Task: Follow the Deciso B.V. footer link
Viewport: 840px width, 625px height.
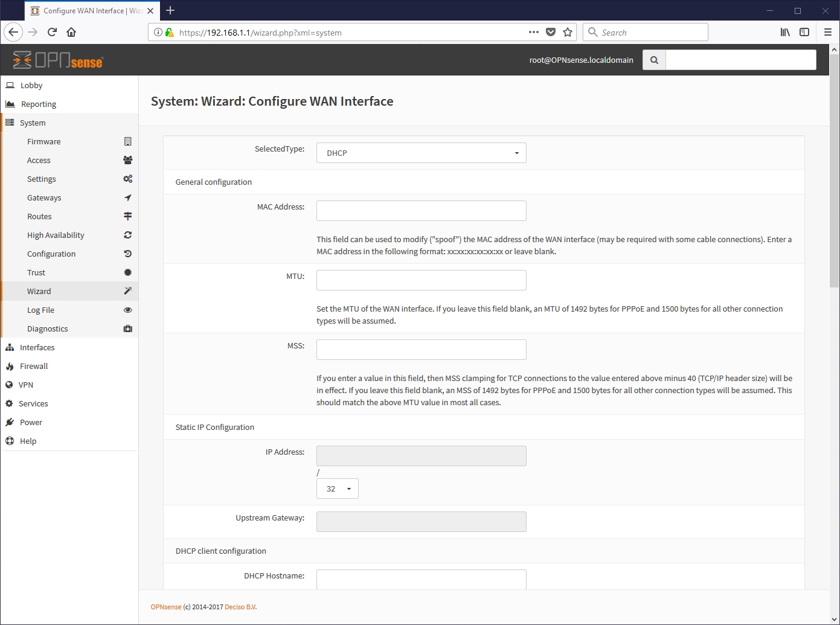Action: tap(240, 607)
